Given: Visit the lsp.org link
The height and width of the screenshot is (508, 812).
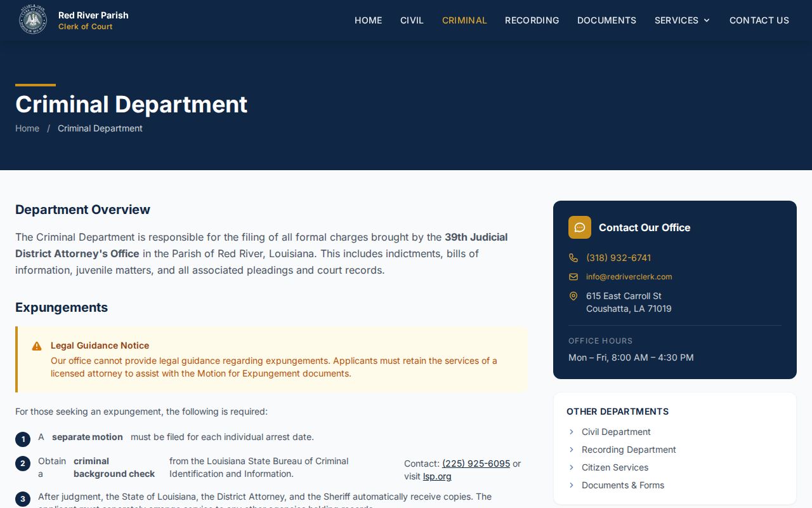Looking at the screenshot, I should pyautogui.click(x=437, y=476).
